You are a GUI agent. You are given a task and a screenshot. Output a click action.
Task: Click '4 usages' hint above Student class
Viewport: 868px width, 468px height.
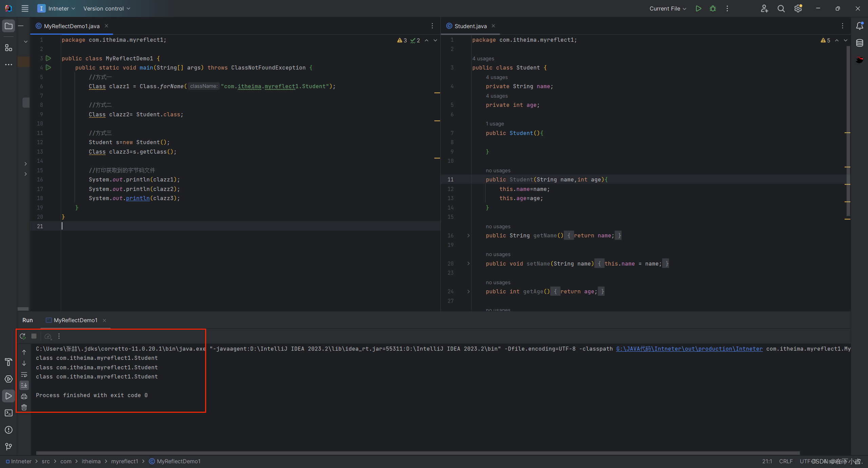(x=483, y=59)
